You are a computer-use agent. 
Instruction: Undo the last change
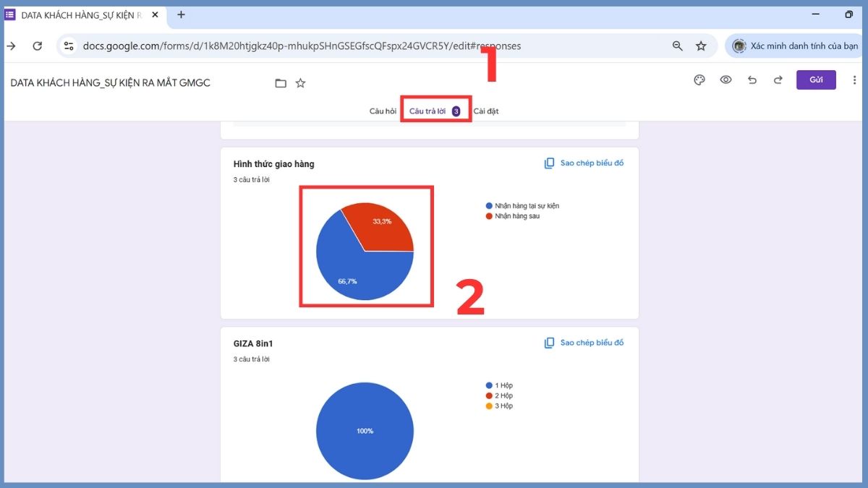coord(752,80)
